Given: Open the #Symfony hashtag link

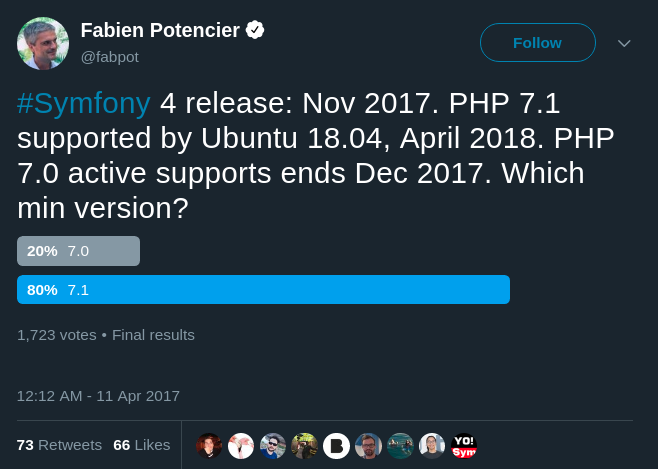Looking at the screenshot, I should [x=84, y=103].
